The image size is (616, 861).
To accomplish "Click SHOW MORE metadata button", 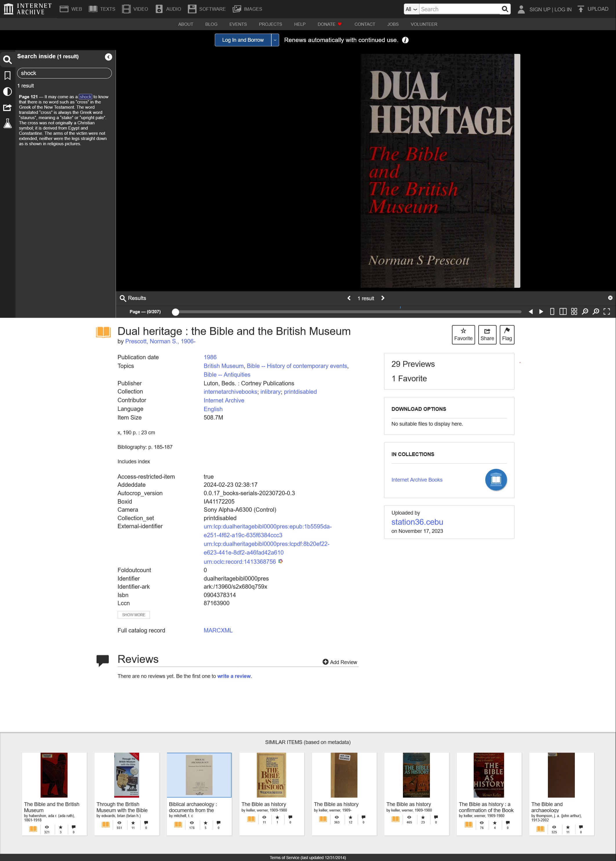I will point(134,615).
